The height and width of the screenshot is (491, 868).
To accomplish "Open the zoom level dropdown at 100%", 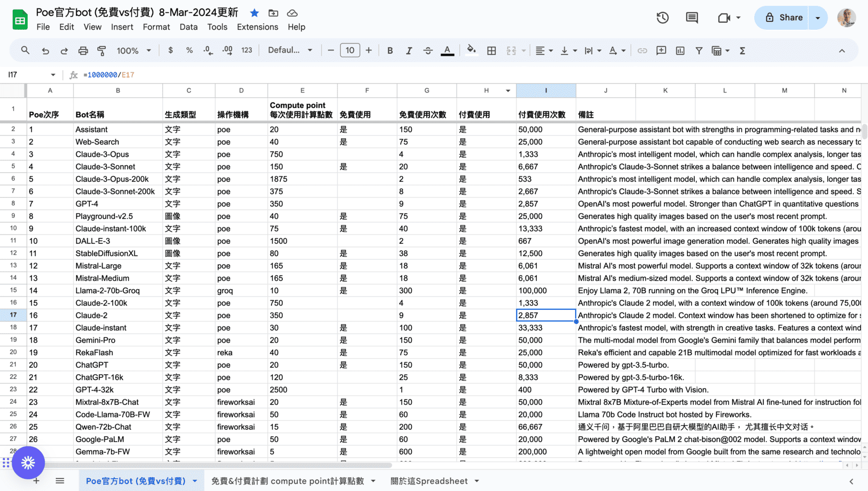I will (134, 50).
